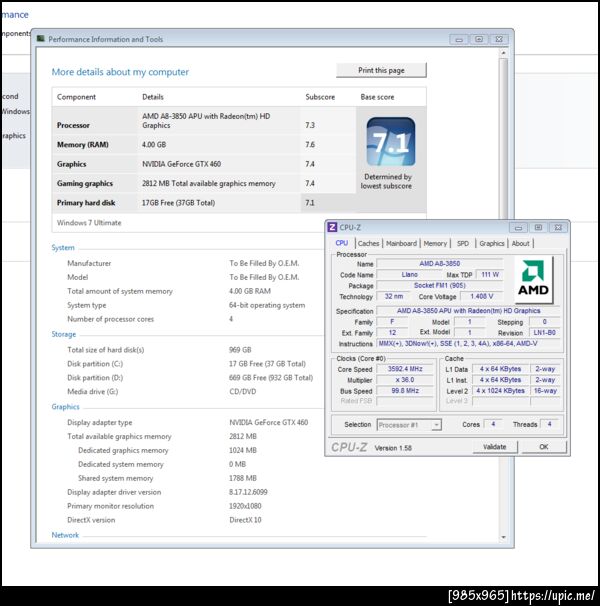This screenshot has height=606, width=600.
Task: Click the Bus Speed value 99.8 MHz
Action: pos(405,391)
